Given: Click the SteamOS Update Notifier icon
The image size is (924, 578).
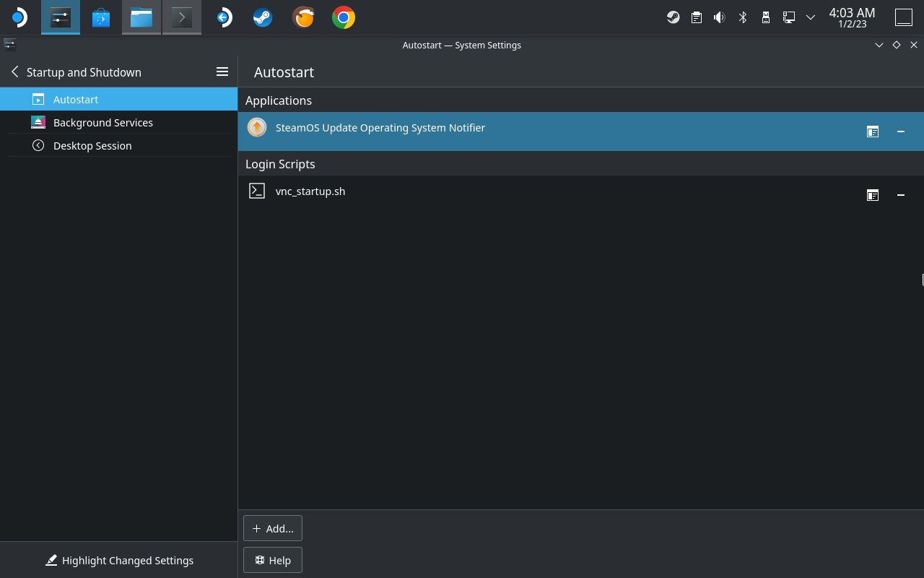Looking at the screenshot, I should [257, 127].
